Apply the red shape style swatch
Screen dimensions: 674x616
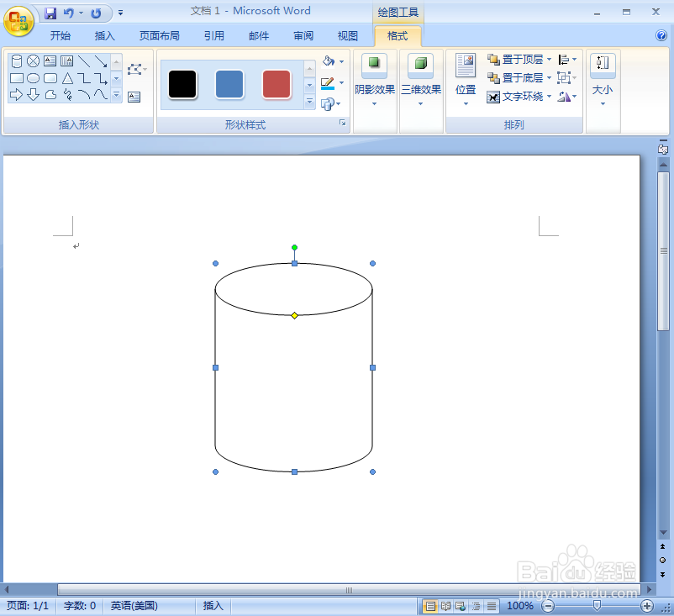276,84
